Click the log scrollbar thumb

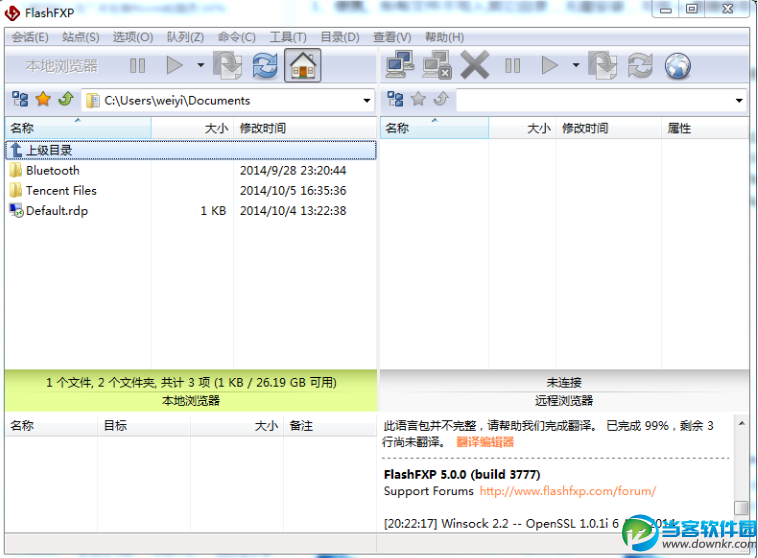pos(741,508)
